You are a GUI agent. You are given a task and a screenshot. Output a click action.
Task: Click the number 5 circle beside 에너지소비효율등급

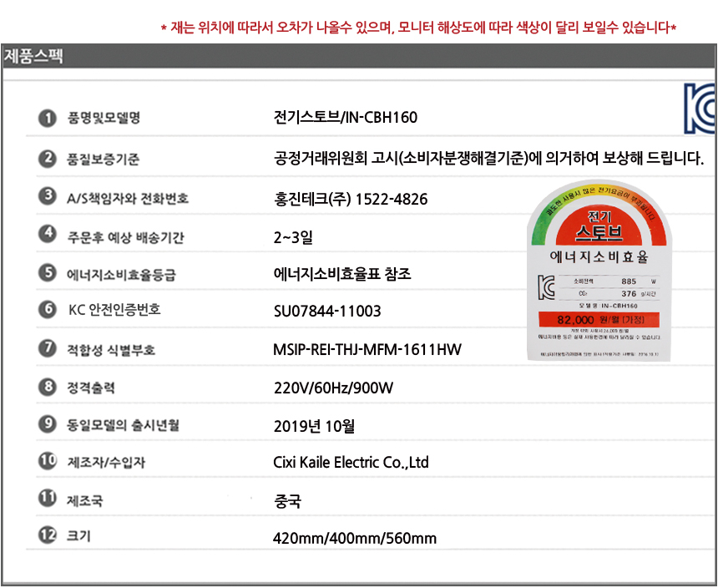[48, 273]
